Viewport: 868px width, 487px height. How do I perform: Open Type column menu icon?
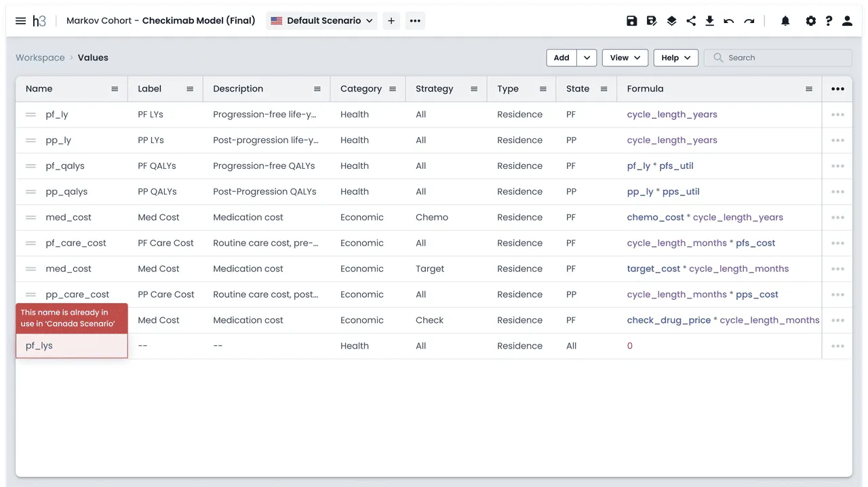pyautogui.click(x=543, y=89)
